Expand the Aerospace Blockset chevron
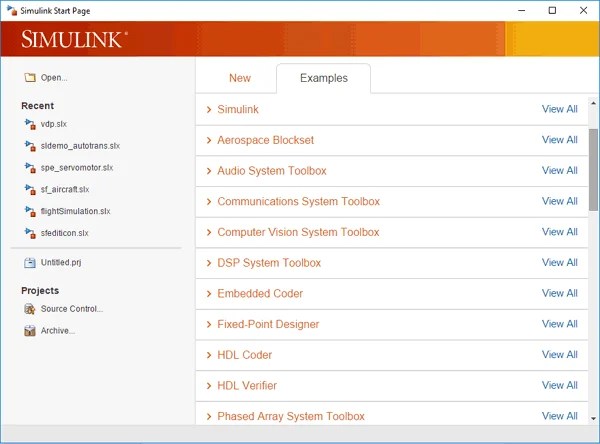This screenshot has width=600, height=444. click(209, 140)
